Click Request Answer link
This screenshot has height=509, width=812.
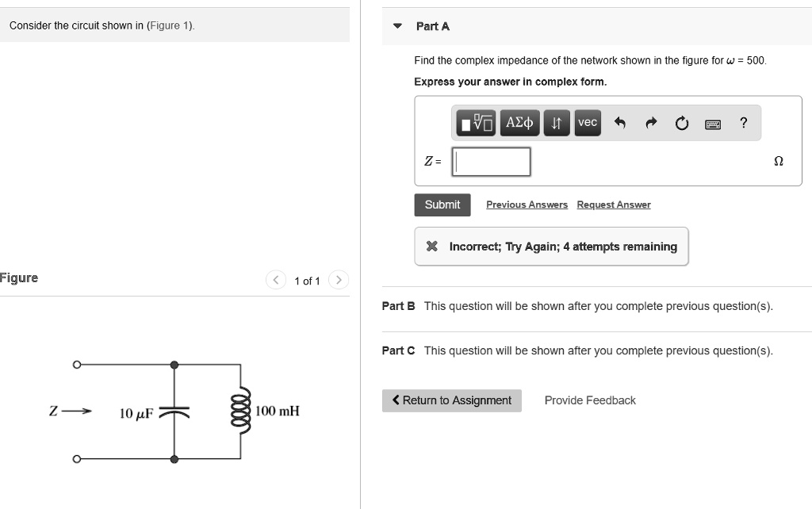[x=613, y=205]
